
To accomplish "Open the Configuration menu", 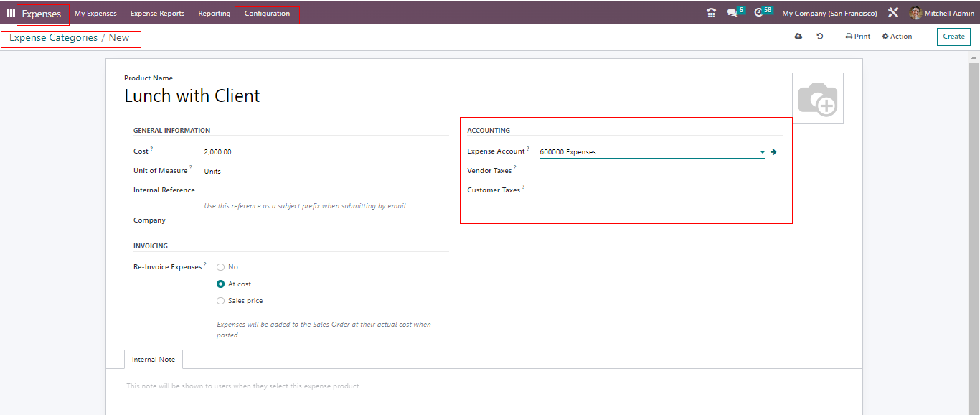I will [267, 14].
